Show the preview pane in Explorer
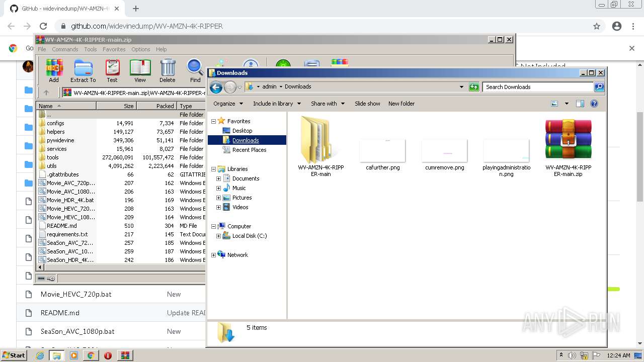The height and width of the screenshot is (362, 644). (x=580, y=104)
